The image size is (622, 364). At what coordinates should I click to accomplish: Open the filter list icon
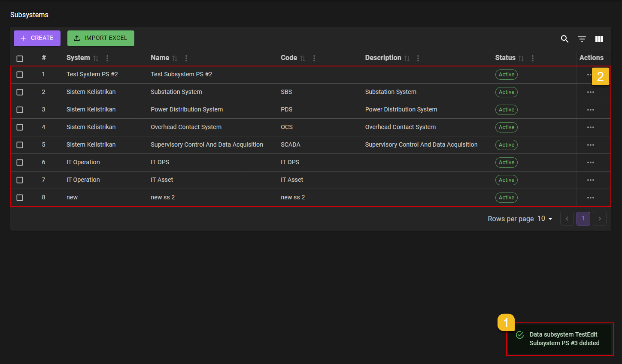pos(582,39)
